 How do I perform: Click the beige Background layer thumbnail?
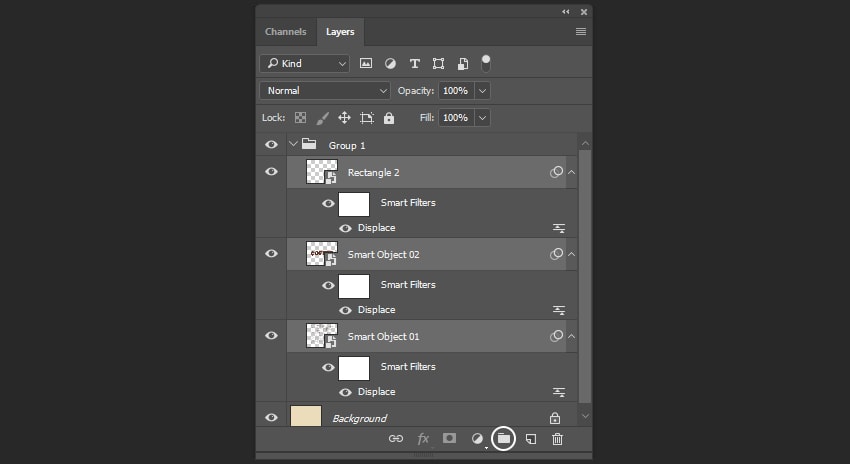click(306, 416)
